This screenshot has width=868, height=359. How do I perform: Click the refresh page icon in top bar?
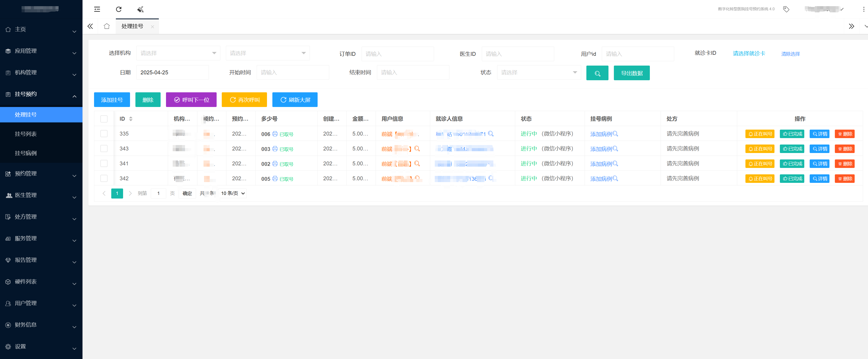tap(119, 9)
